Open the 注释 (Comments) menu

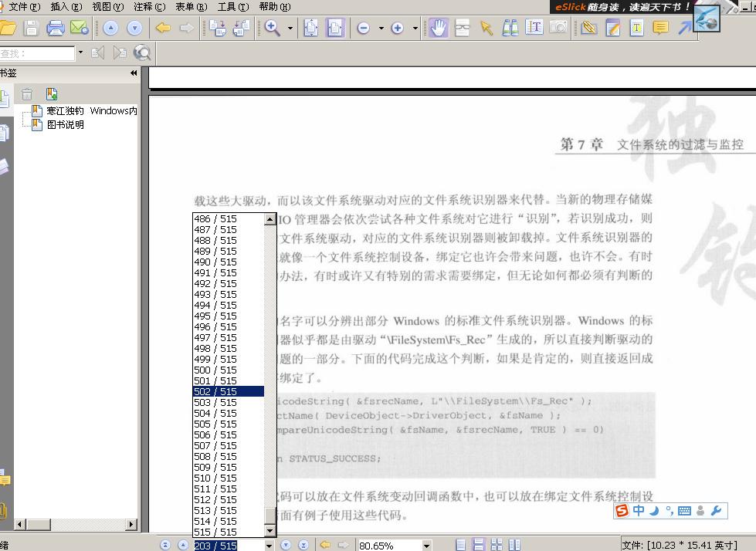[150, 7]
